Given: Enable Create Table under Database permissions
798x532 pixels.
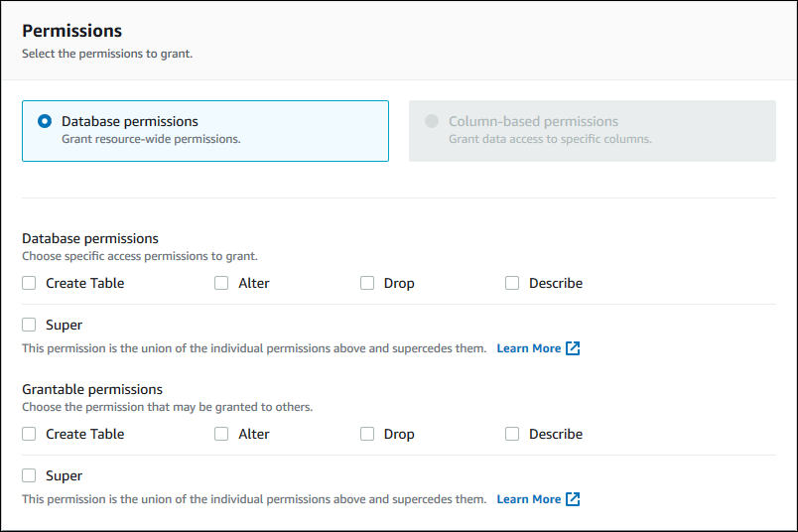Looking at the screenshot, I should (x=30, y=283).
